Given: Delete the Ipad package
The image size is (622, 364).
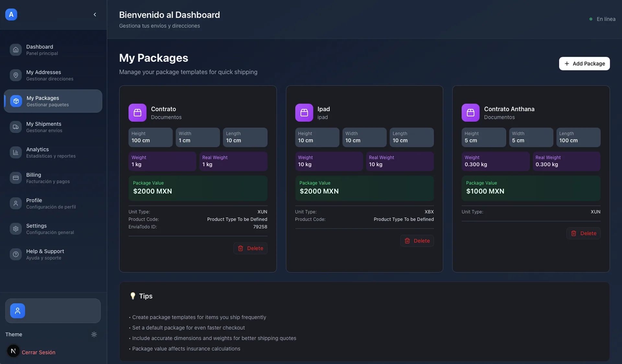Looking at the screenshot, I should tap(417, 241).
